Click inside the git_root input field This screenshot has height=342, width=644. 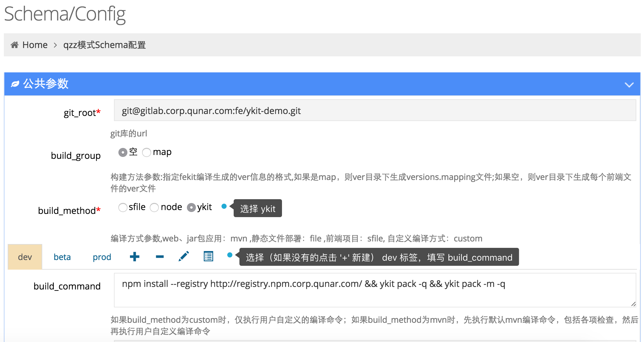pos(288,110)
